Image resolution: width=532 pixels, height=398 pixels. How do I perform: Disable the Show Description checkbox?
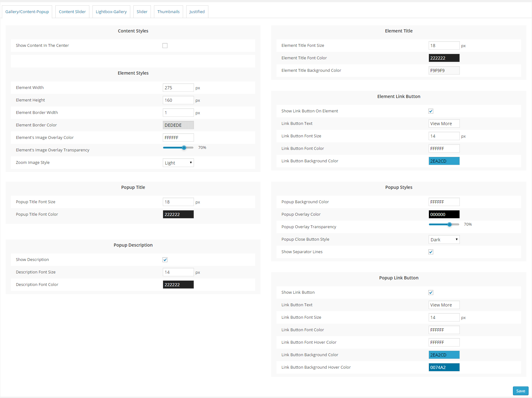pyautogui.click(x=165, y=260)
